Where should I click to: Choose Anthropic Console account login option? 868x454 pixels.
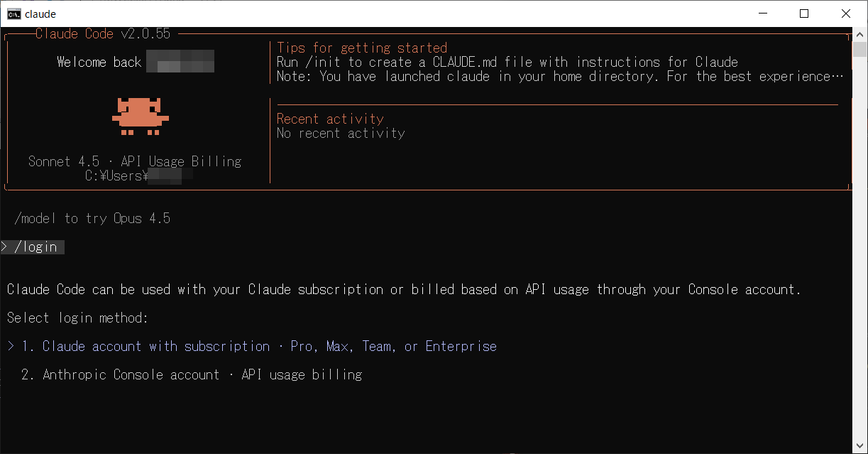pyautogui.click(x=131, y=374)
